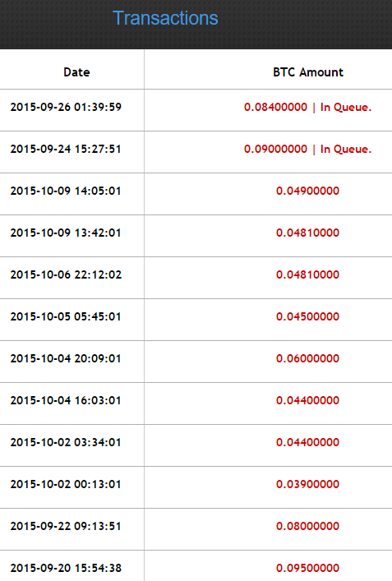Viewport: 392px width, 581px height.
Task: Select the 0.04500000 BTC amount
Action: coord(307,316)
